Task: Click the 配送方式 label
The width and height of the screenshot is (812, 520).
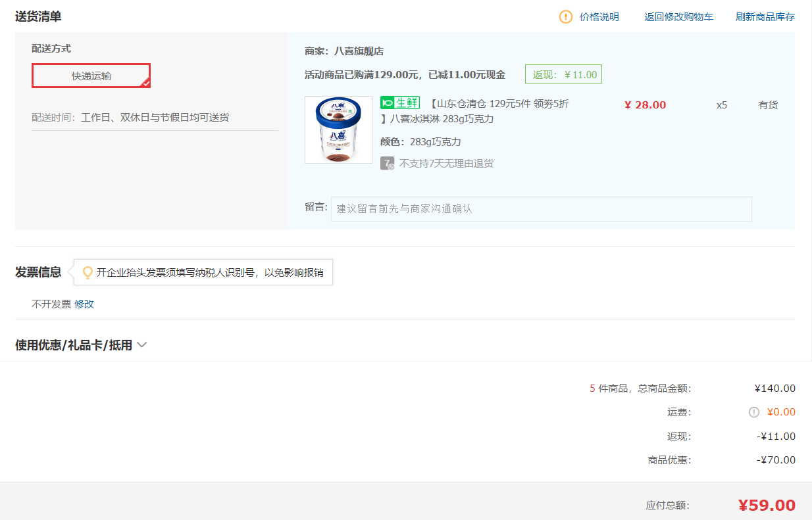Action: point(51,49)
